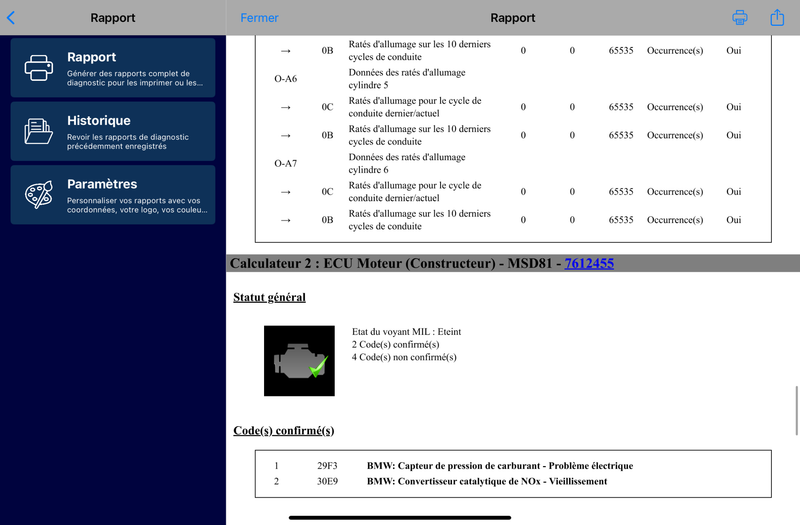800x525 pixels.
Task: Click the printer icon on the Rapport card
Action: coord(39,68)
